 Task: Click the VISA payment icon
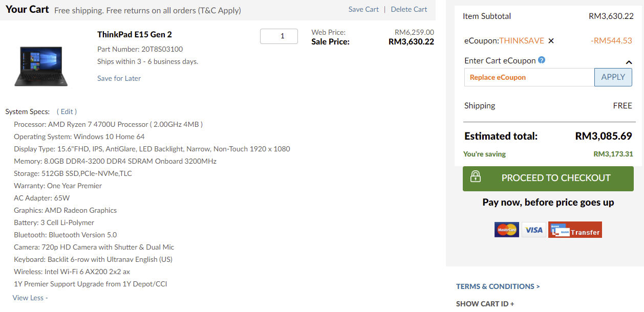[534, 230]
